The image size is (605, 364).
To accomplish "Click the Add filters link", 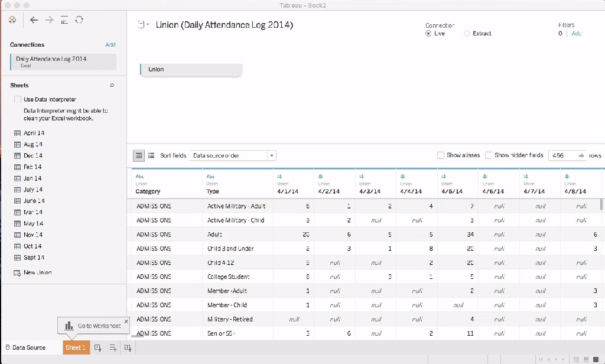I will coord(576,34).
